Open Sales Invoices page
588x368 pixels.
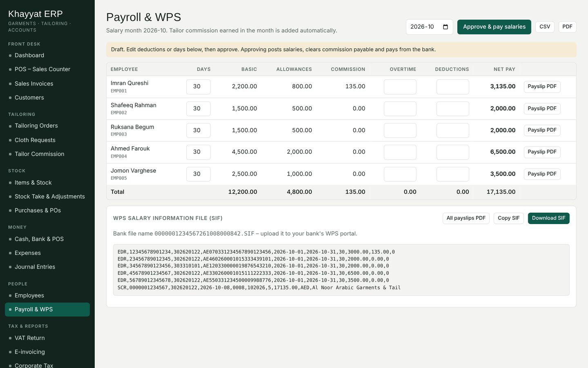coord(47,83)
